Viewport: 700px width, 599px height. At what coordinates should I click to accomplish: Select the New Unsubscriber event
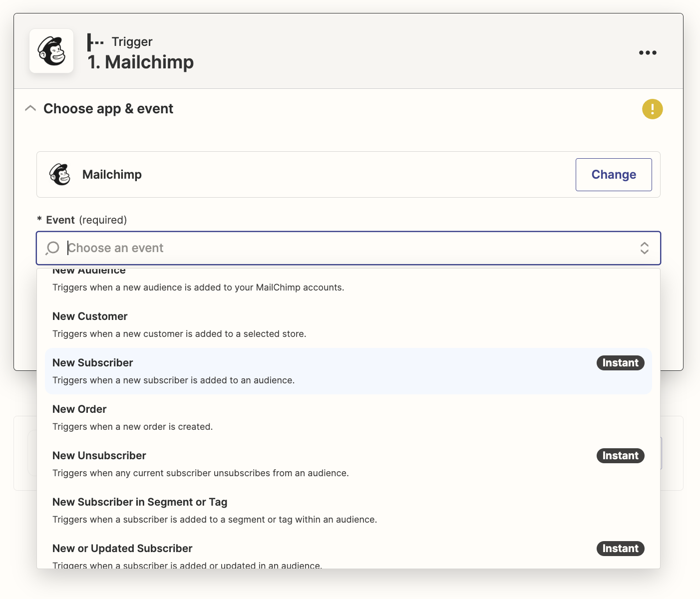pyautogui.click(x=349, y=464)
